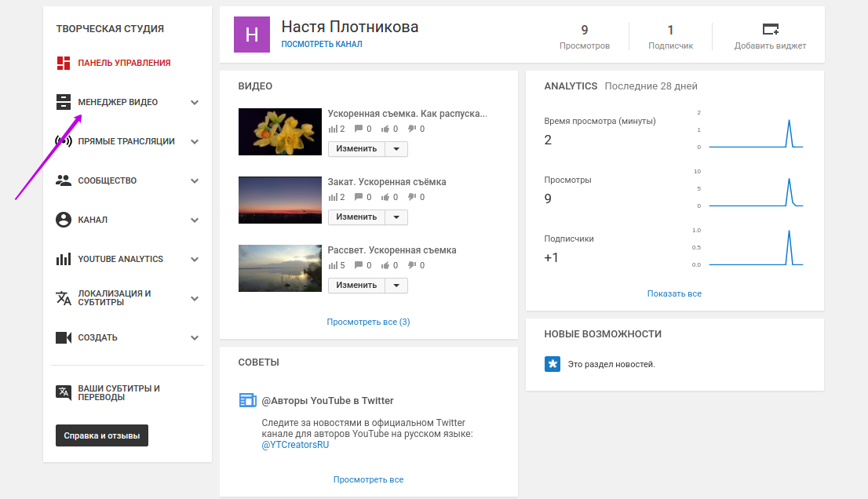Click views icon for Закат video
This screenshot has width=868, height=499.
coord(333,197)
